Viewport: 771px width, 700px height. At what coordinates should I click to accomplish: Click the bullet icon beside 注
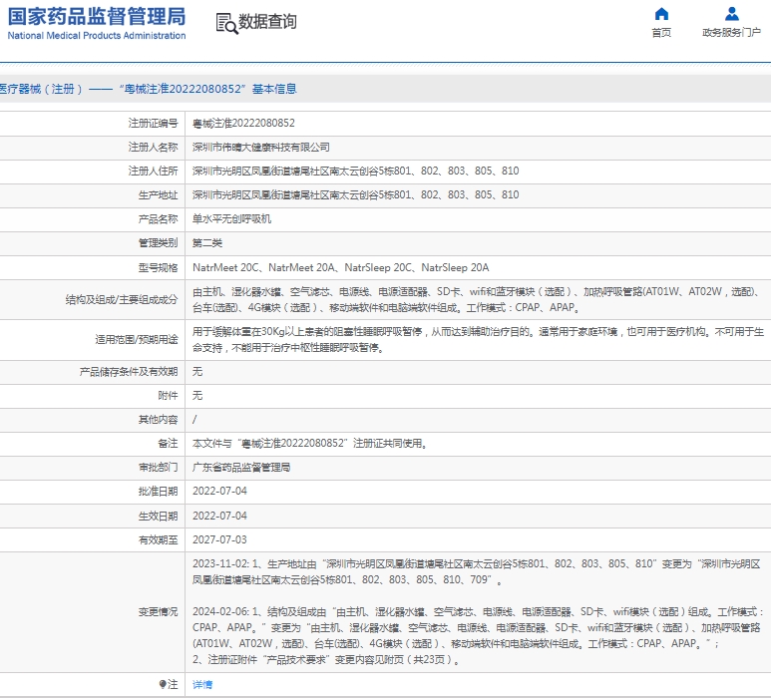(x=163, y=684)
